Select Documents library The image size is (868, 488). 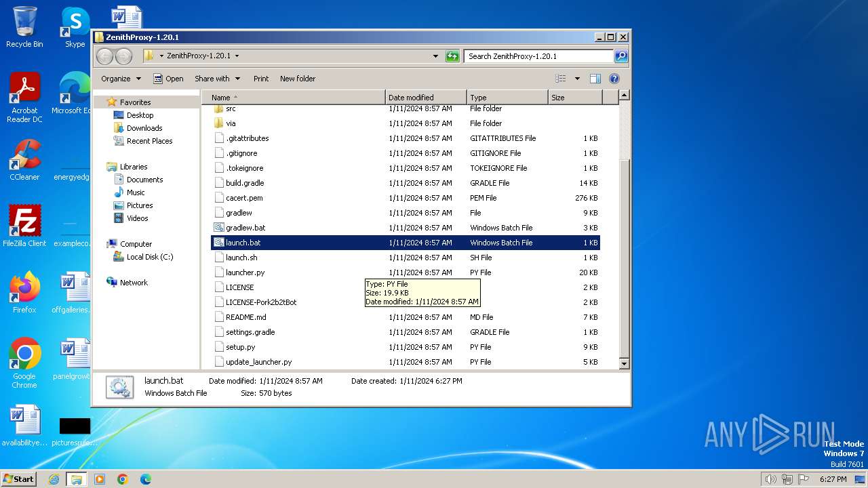click(138, 180)
